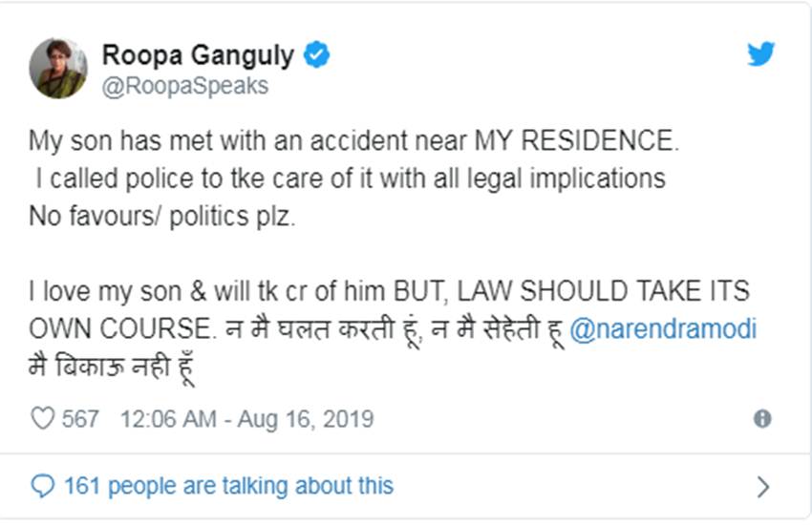Visit the @RoopaSpeaks handle link
Viewport: 812px width, 525px height.
pyautogui.click(x=184, y=86)
